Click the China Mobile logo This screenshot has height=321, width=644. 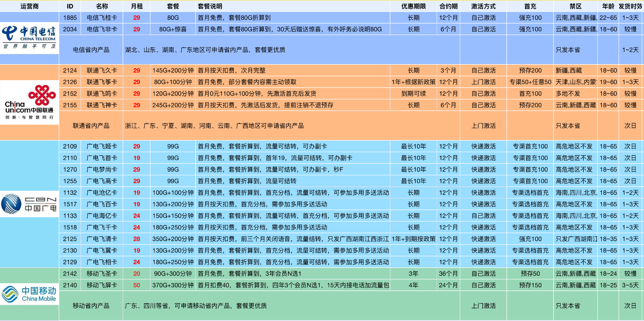29,294
